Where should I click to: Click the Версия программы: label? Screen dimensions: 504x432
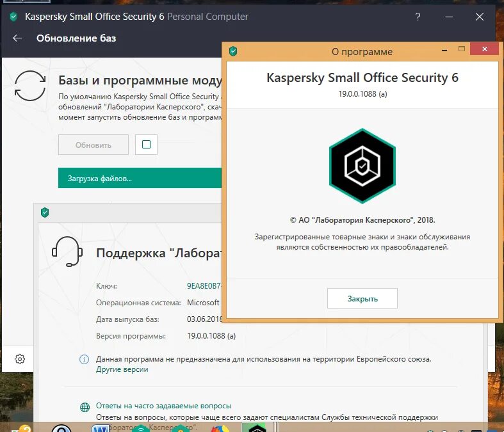coord(131,336)
